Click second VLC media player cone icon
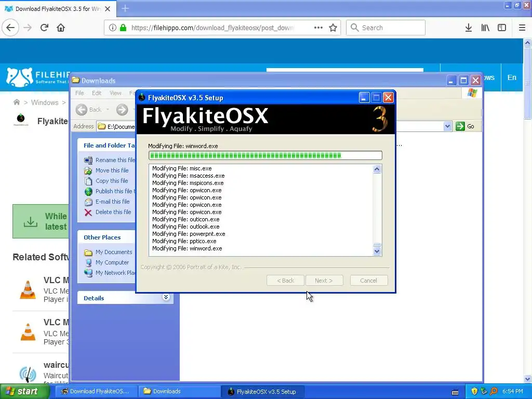 (x=28, y=332)
